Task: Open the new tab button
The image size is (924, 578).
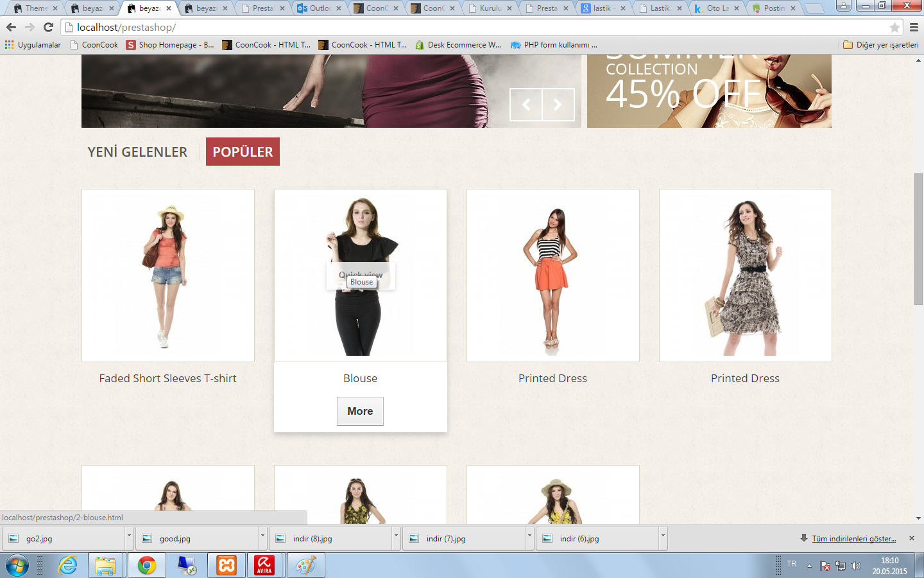Action: (x=814, y=8)
